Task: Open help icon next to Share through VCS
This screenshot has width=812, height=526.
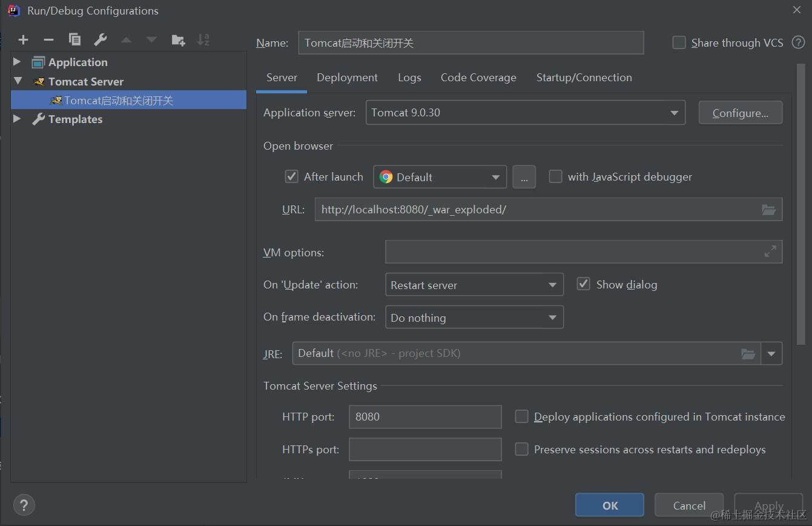Action: click(x=799, y=42)
